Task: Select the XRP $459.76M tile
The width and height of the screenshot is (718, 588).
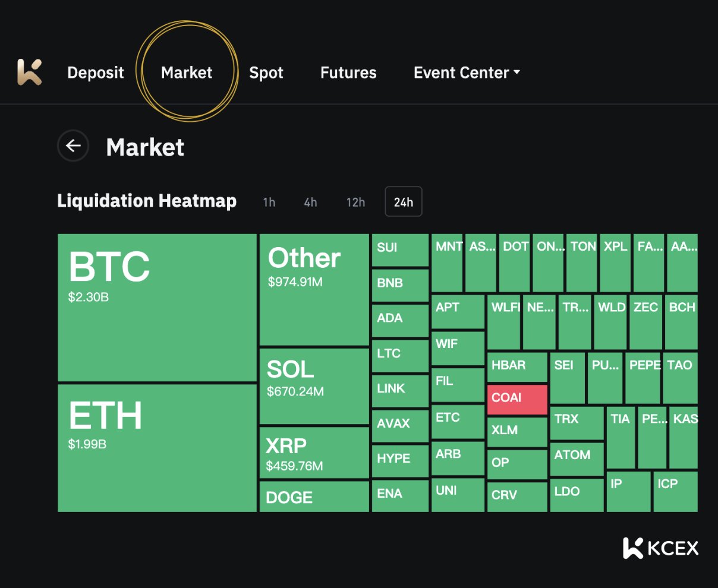Action: click(314, 453)
